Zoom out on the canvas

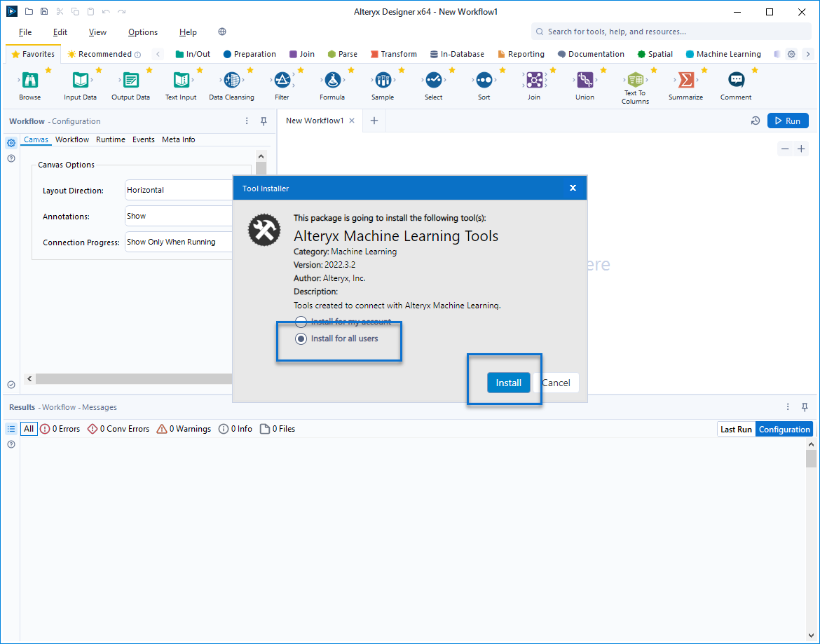pos(785,148)
